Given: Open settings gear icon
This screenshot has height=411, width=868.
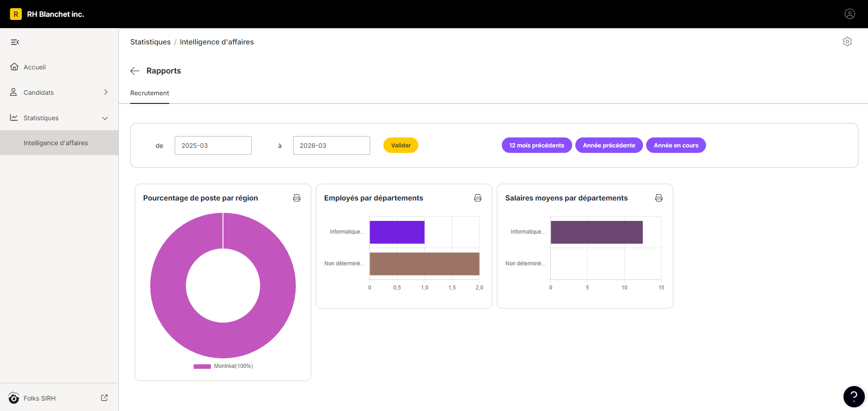Looking at the screenshot, I should coord(847,42).
